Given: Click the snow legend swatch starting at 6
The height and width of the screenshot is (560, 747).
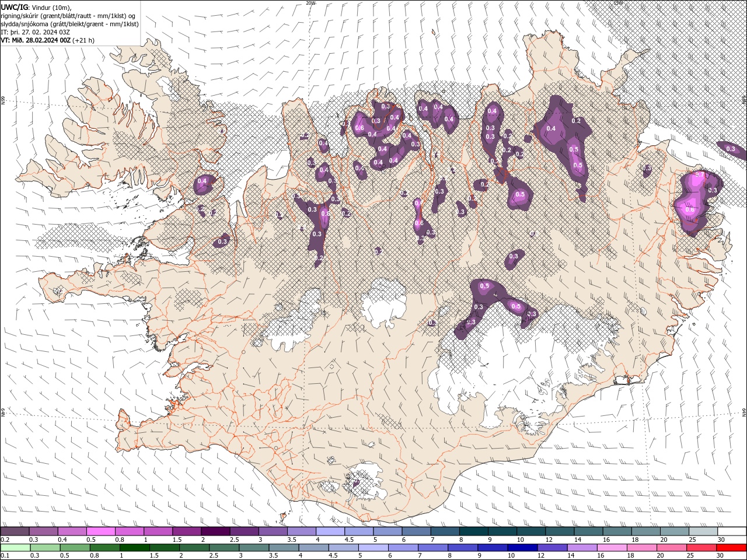Looking at the screenshot, I should tap(416, 531).
